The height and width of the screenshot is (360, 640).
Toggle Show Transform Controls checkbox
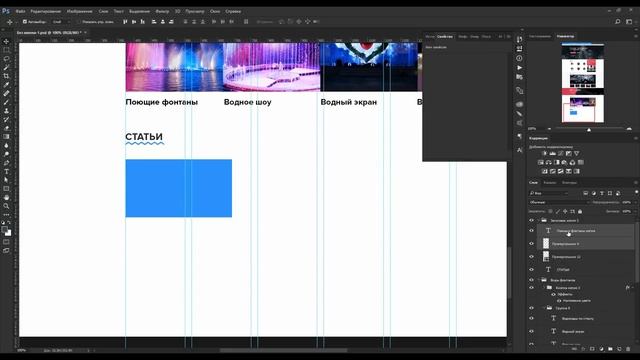pos(80,22)
